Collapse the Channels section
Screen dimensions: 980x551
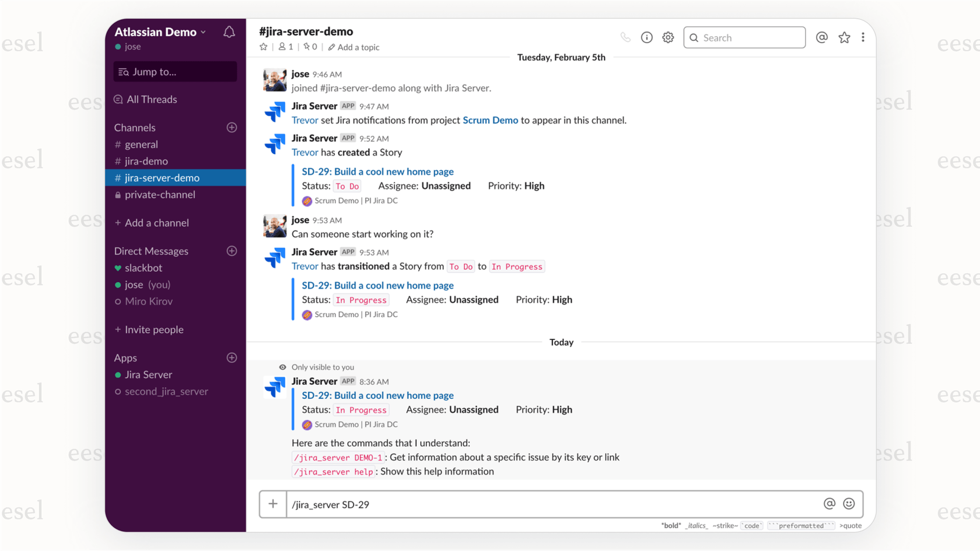(x=135, y=127)
